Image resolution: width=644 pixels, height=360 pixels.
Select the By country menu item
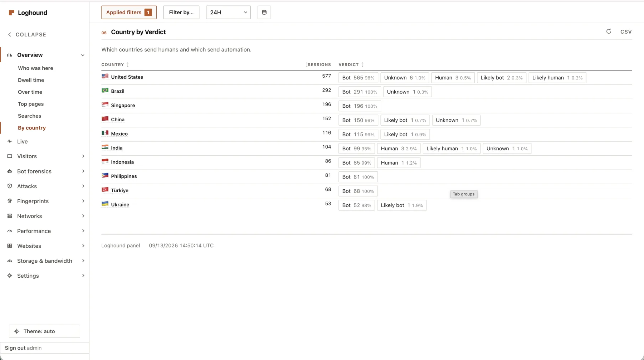(x=32, y=128)
